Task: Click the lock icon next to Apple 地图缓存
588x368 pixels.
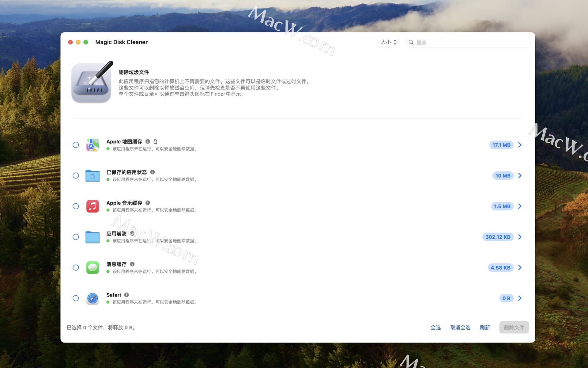Action: pyautogui.click(x=155, y=141)
